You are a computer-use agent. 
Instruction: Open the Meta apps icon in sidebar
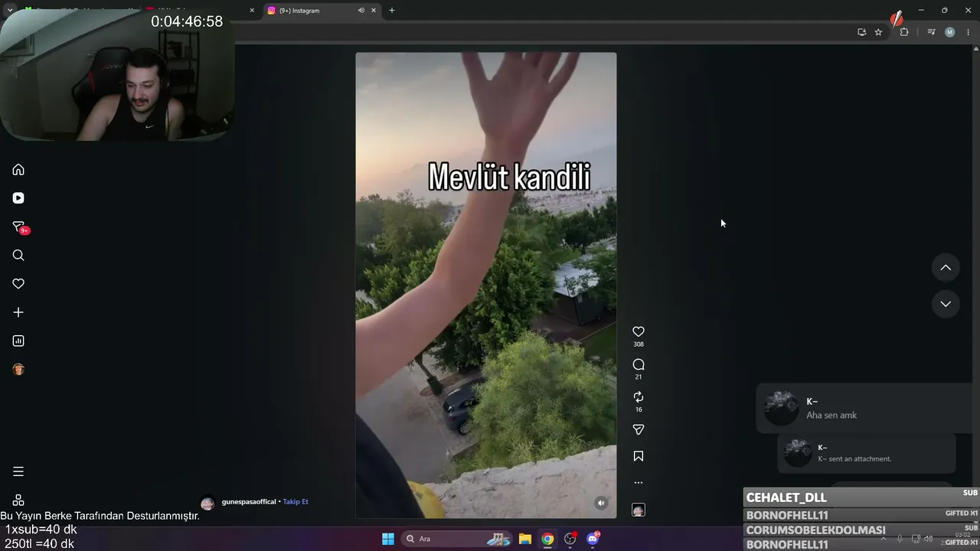pyautogui.click(x=18, y=500)
